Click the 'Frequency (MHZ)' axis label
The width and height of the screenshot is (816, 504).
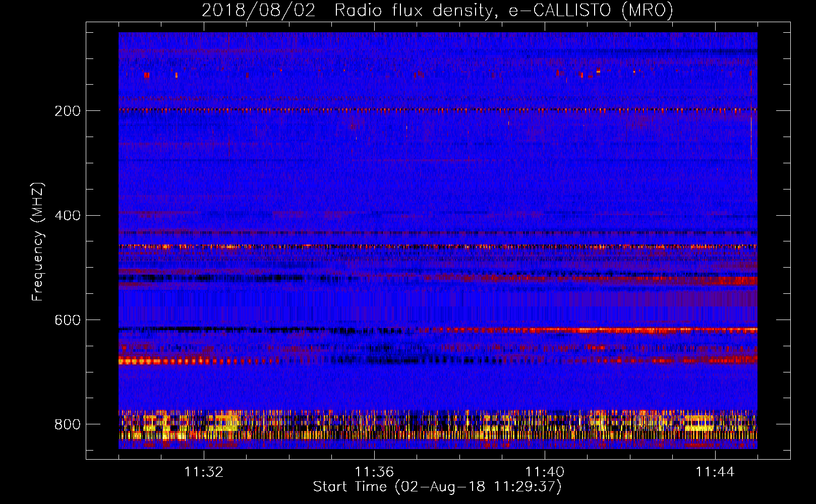[38, 241]
